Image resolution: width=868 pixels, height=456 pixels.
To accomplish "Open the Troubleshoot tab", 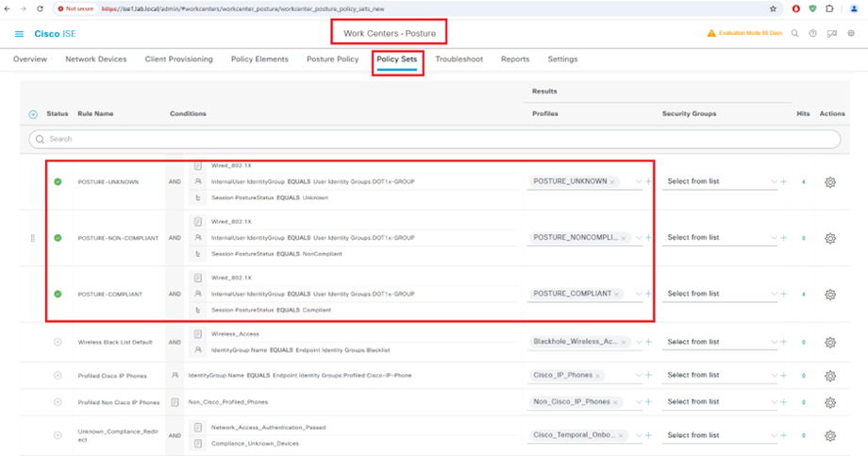I will tap(459, 59).
